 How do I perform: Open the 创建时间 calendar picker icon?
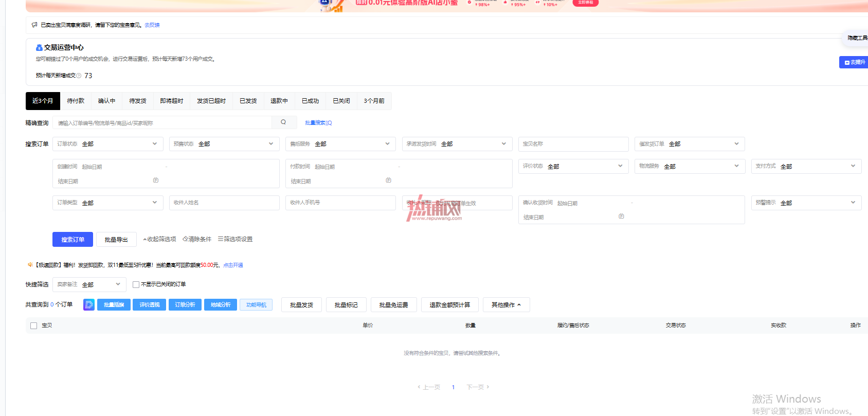tap(156, 180)
